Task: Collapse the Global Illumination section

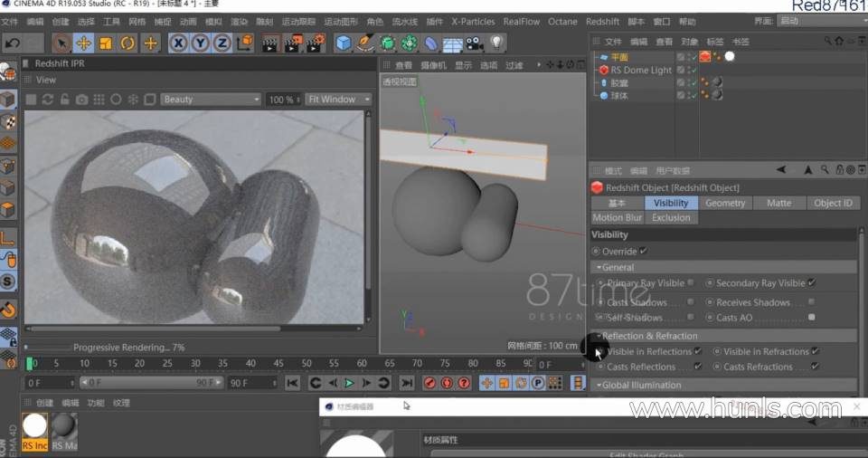Action: [599, 385]
